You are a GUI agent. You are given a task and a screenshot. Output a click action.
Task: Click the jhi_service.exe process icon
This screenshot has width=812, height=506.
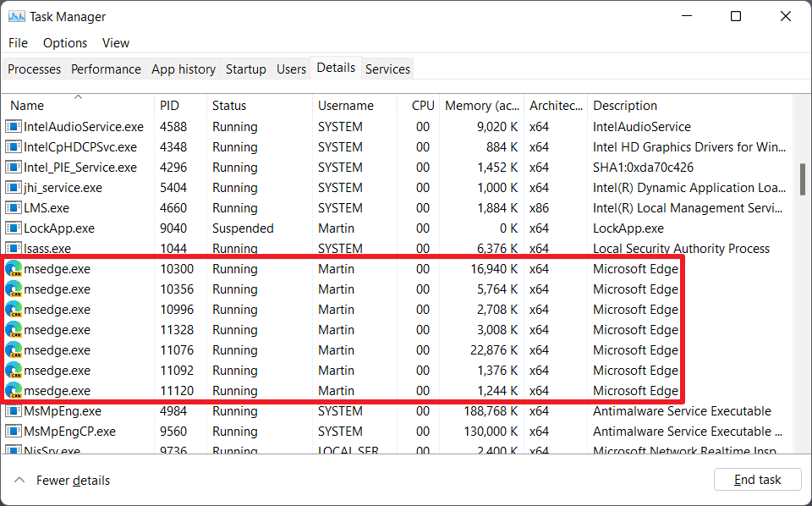(13, 187)
